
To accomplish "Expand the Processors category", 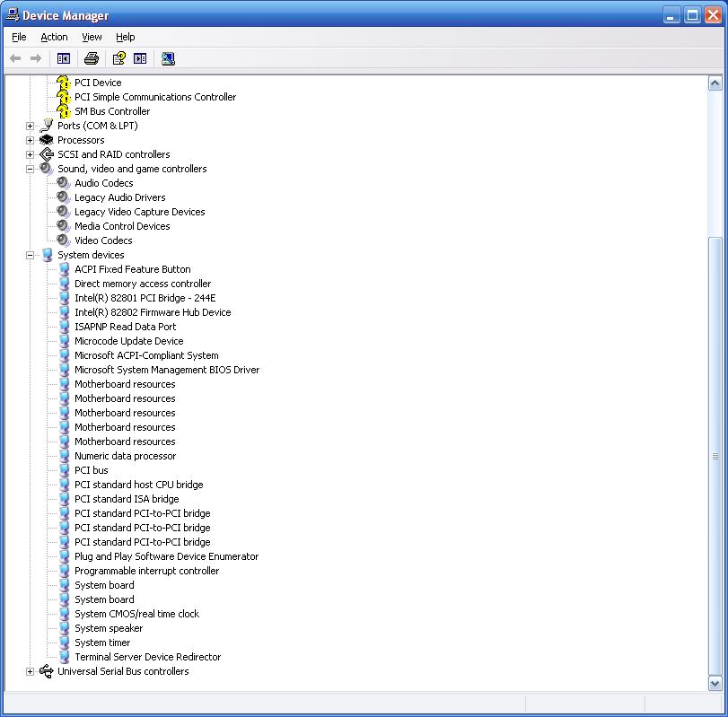I will coord(30,140).
